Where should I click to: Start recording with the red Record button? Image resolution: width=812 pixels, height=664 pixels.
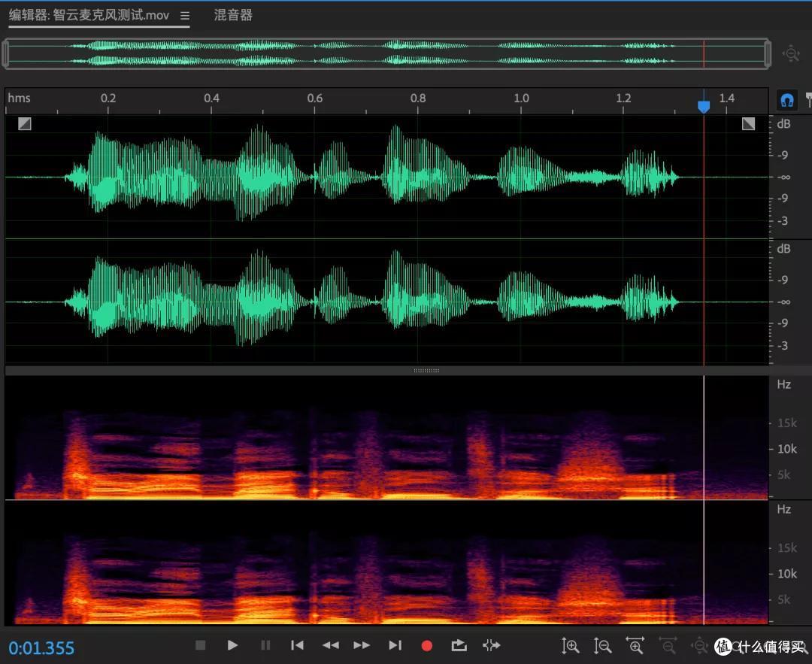point(427,646)
